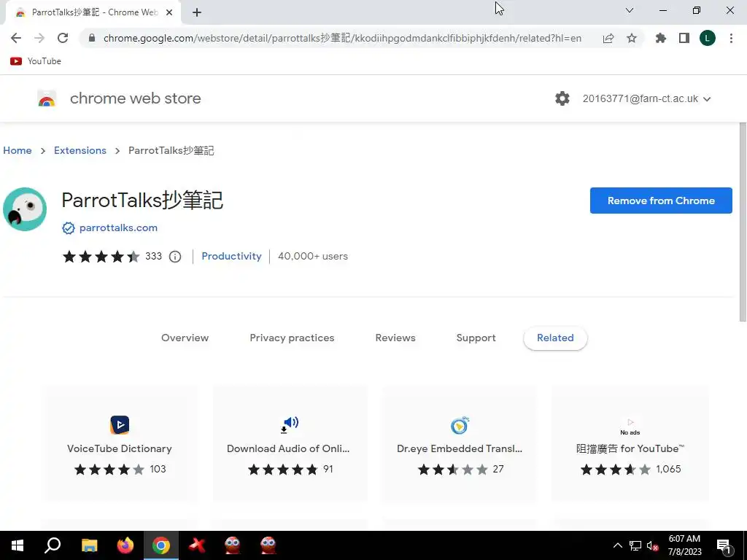Reload the current page
Screen dimensions: 747x560
click(x=63, y=38)
